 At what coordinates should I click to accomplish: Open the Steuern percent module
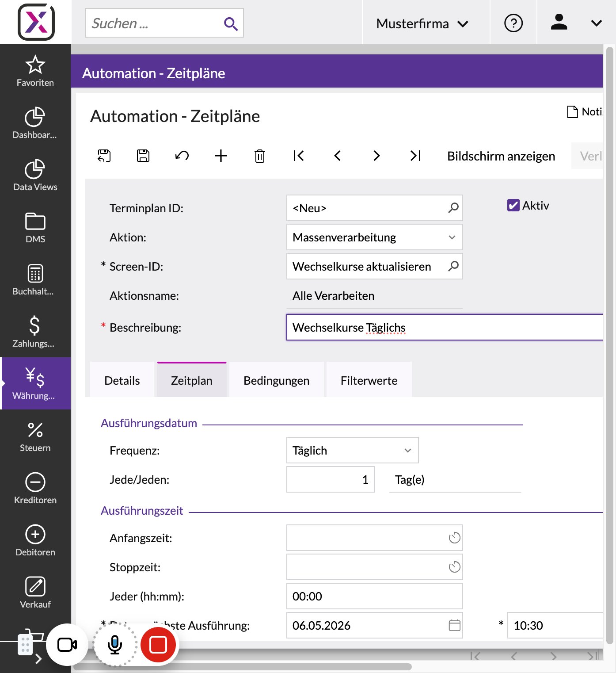tap(35, 436)
